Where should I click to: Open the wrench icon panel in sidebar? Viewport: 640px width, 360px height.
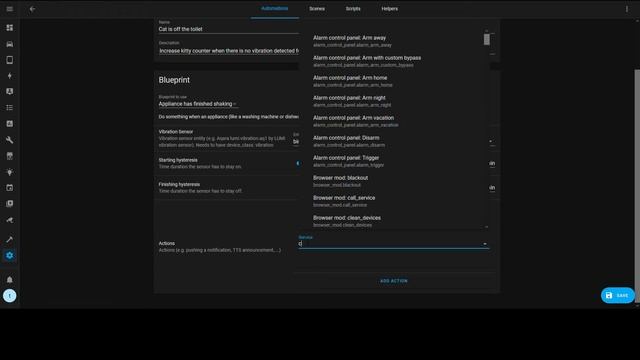9,140
